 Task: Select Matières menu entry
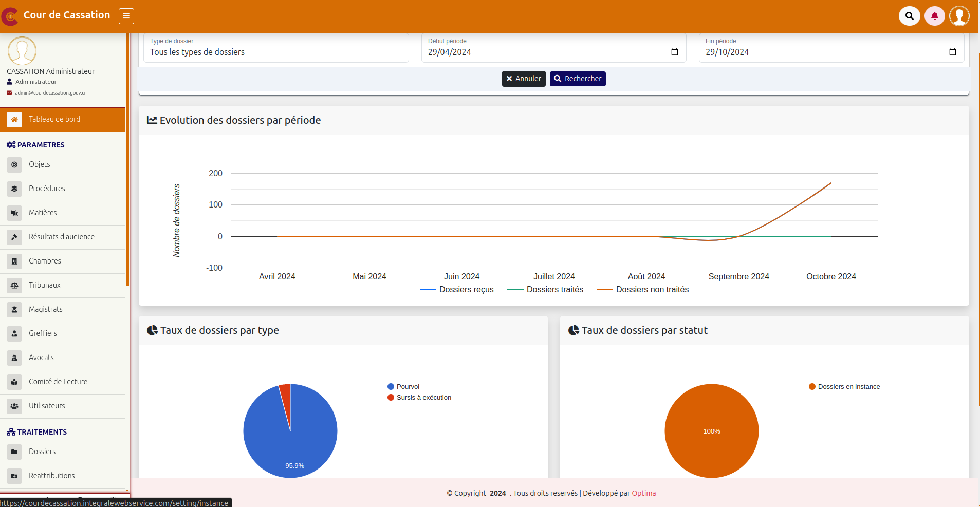(62, 213)
